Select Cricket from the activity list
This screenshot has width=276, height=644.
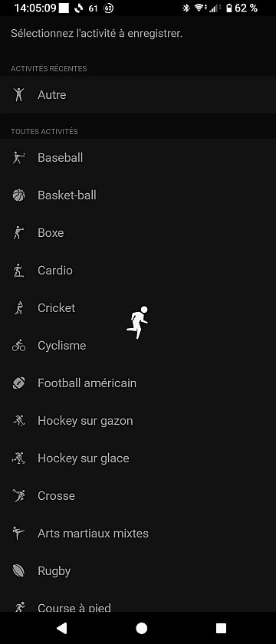138,308
